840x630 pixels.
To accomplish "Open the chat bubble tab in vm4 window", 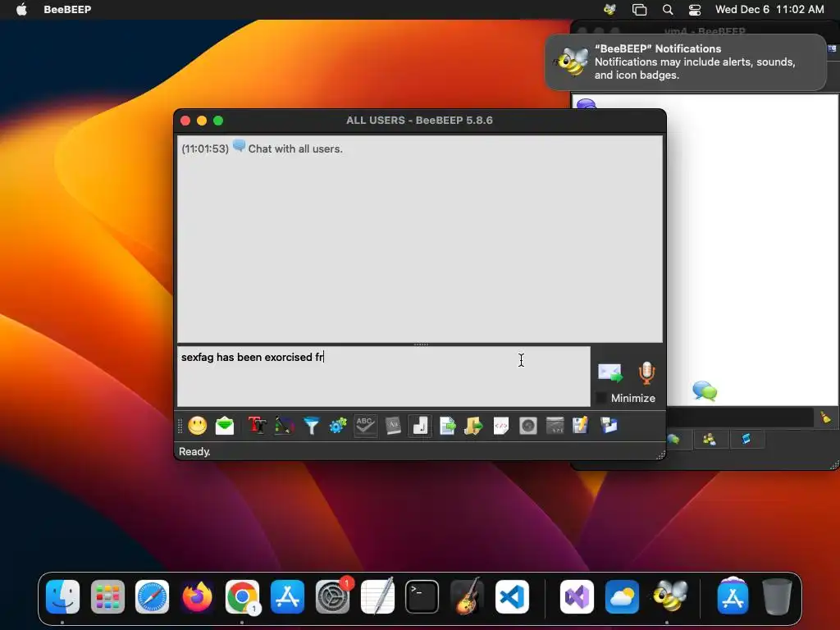I will tap(674, 440).
